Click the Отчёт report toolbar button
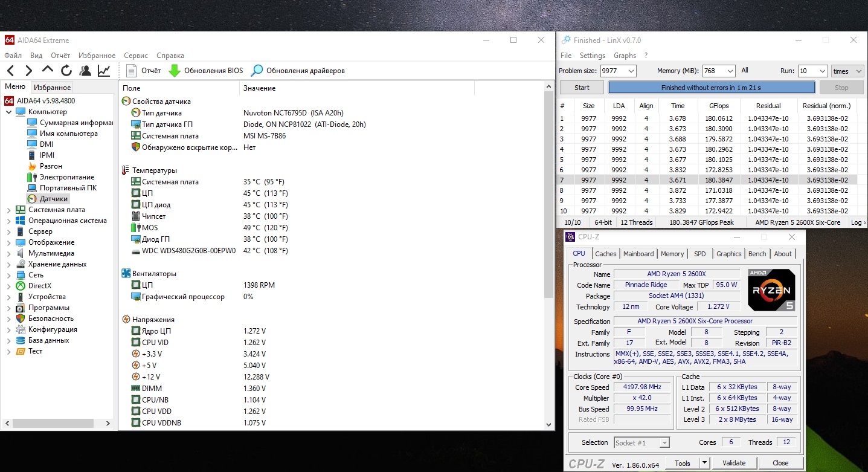Image resolution: width=868 pixels, height=472 pixels. [144, 71]
